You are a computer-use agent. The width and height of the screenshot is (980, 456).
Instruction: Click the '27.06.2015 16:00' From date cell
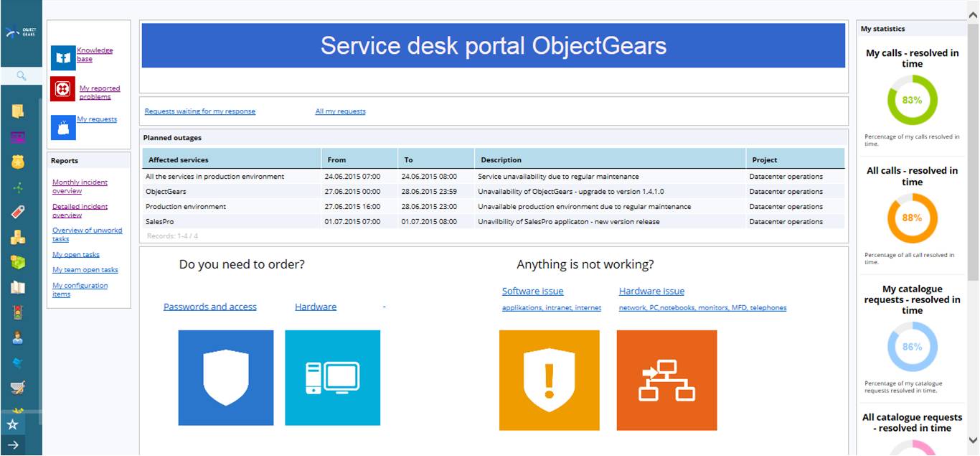point(352,207)
